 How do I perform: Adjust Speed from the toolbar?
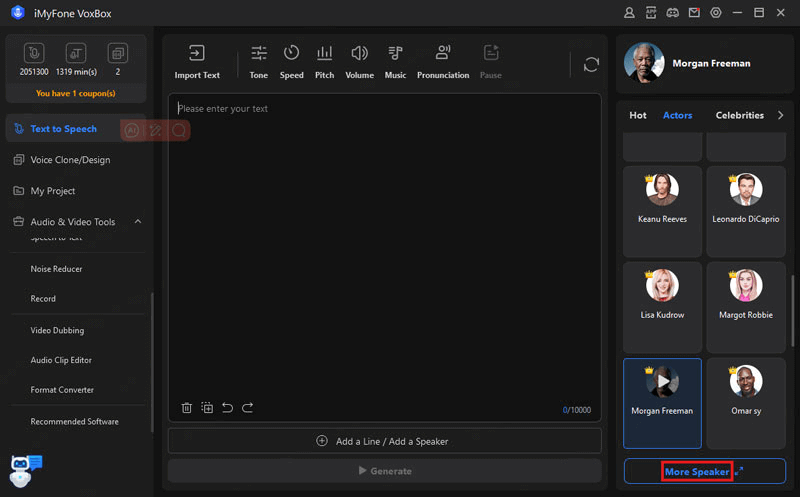tap(291, 62)
